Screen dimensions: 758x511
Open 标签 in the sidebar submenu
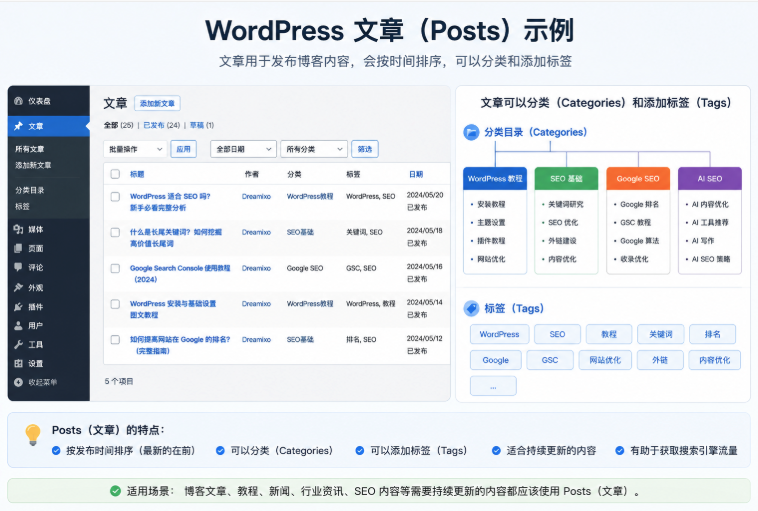pyautogui.click(x=22, y=206)
